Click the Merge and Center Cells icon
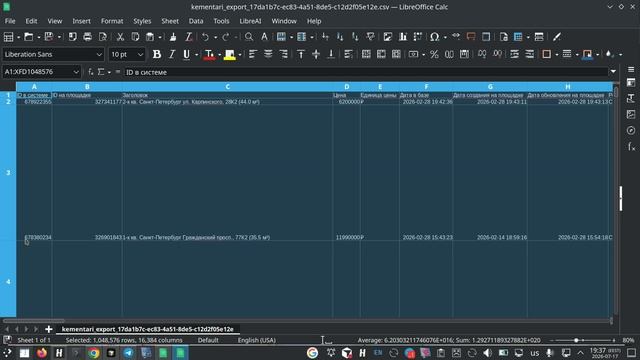 click(366, 54)
